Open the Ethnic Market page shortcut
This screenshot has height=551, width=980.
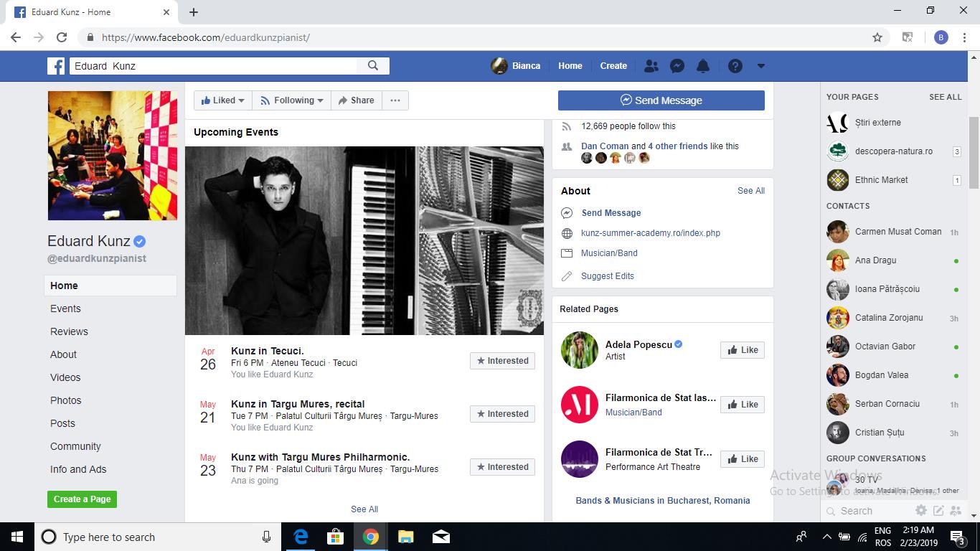893,180
